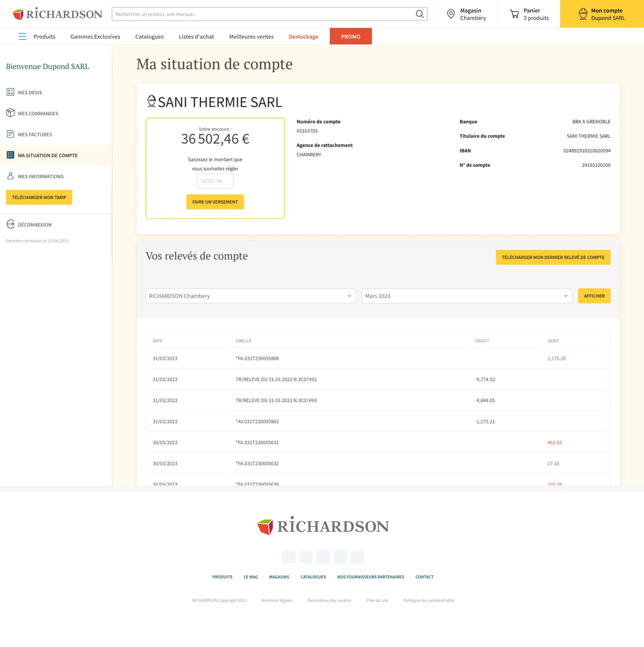644x647 pixels.
Task: Click the PROMO tab
Action: pyautogui.click(x=351, y=36)
